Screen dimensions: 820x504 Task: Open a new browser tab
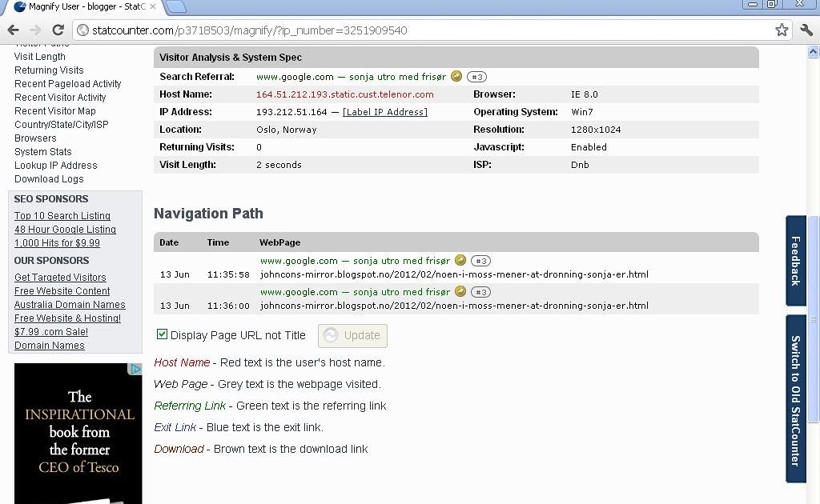(x=176, y=6)
